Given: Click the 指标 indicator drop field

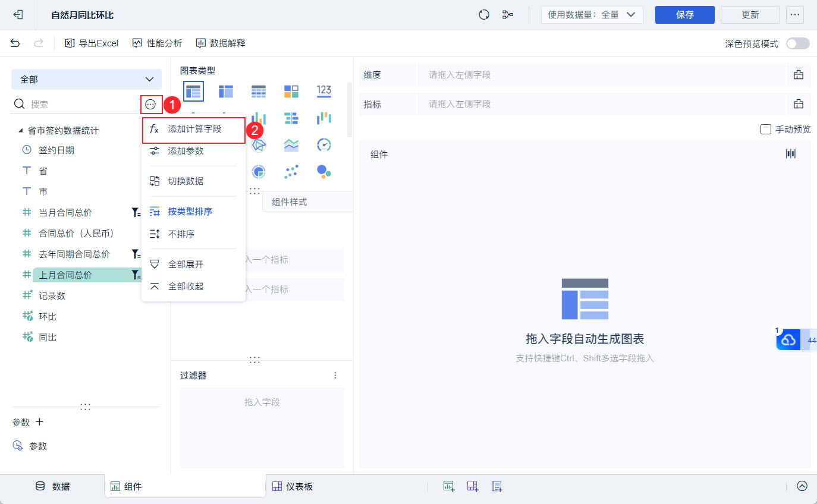Looking at the screenshot, I should [x=602, y=104].
